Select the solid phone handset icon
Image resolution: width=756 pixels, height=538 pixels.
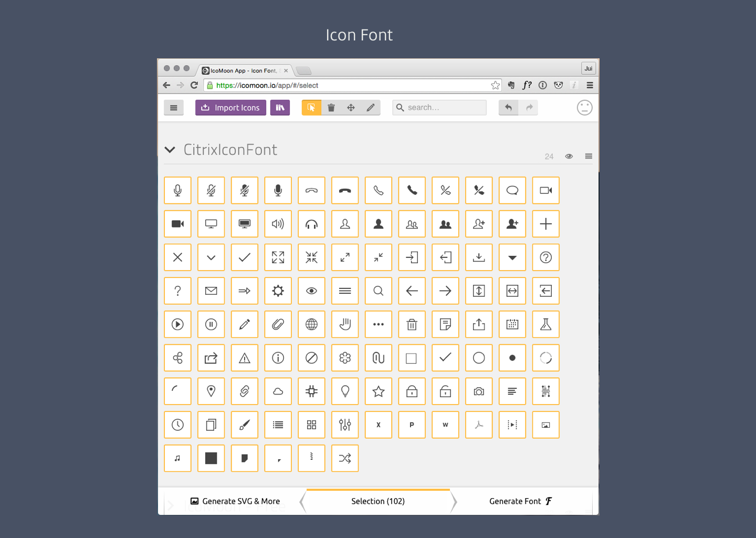pyautogui.click(x=412, y=190)
